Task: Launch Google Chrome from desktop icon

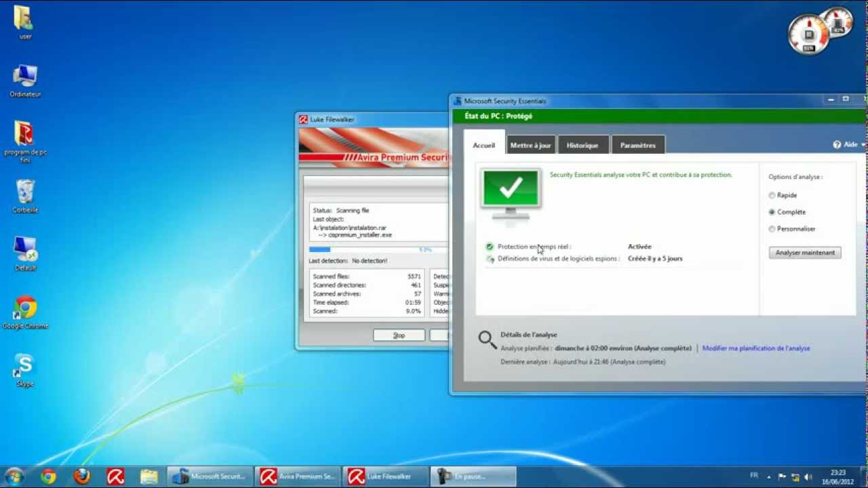Action: tap(25, 312)
